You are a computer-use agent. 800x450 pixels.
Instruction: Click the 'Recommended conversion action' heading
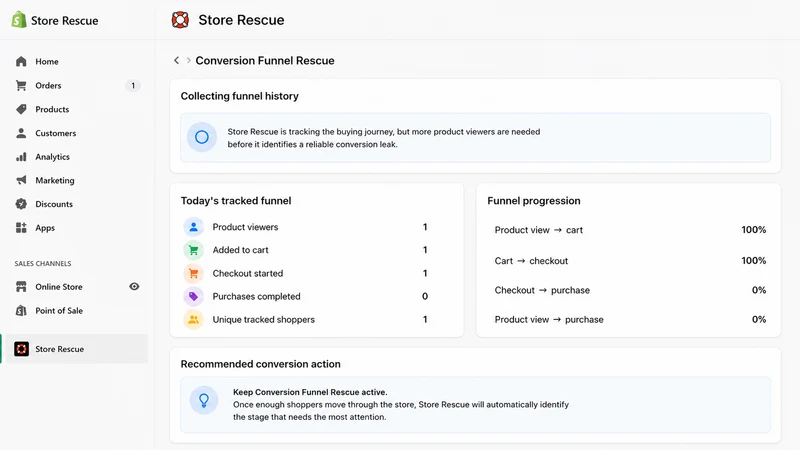[x=260, y=364]
